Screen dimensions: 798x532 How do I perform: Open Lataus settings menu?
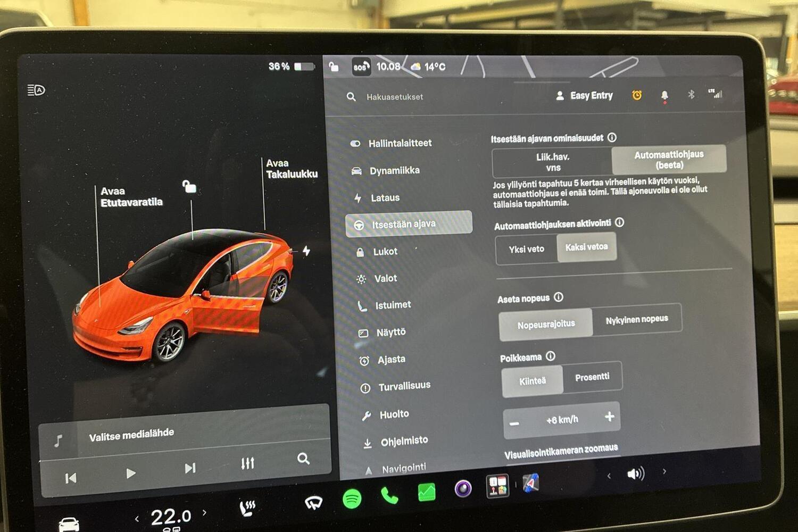377,198
